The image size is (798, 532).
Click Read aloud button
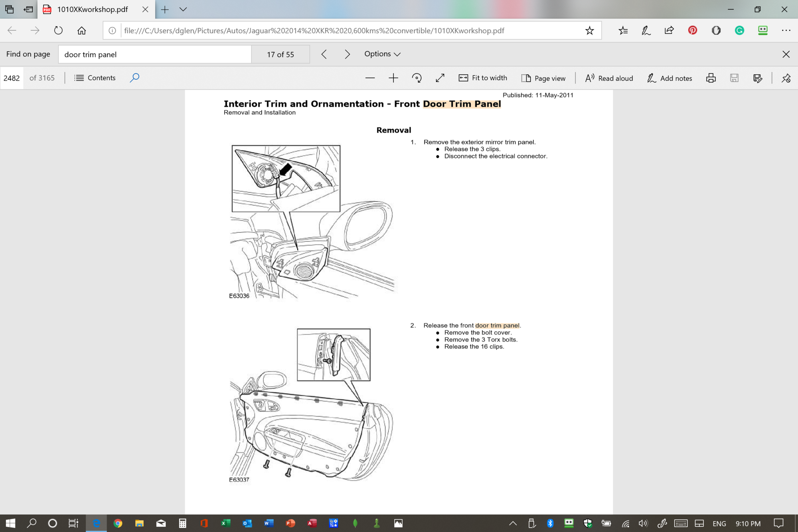pyautogui.click(x=609, y=78)
